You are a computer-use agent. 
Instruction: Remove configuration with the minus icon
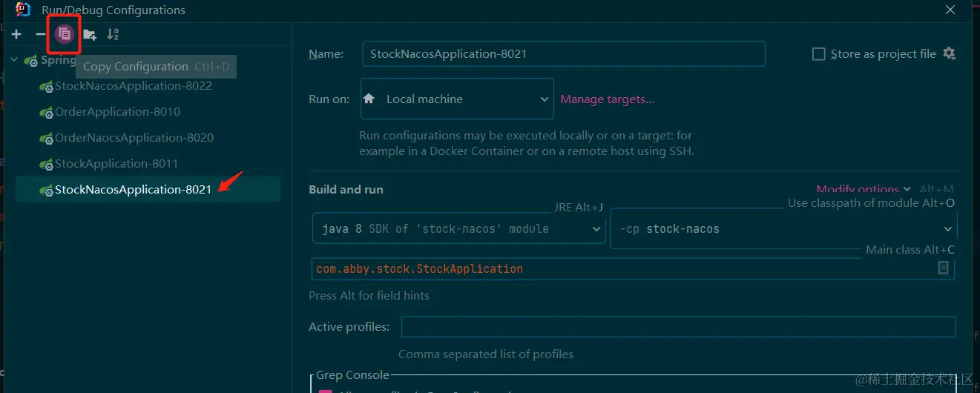(40, 34)
